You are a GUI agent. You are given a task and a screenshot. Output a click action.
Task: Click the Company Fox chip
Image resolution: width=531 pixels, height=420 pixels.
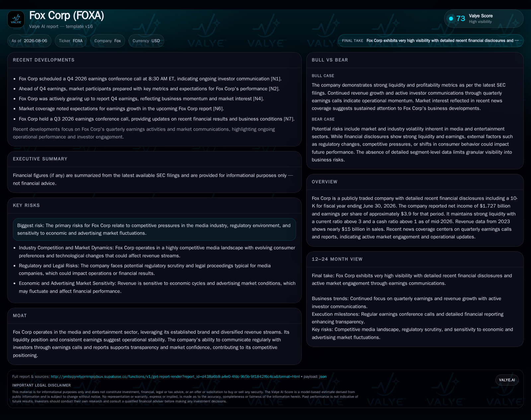108,41
